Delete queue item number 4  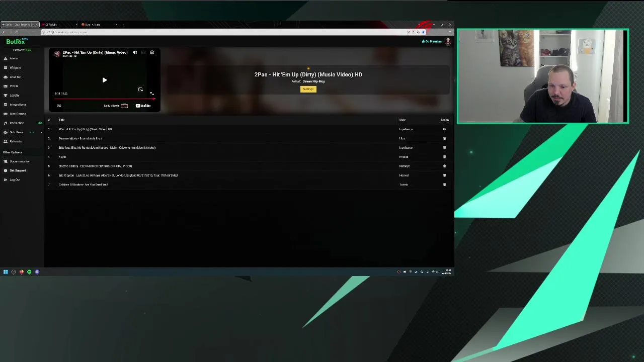444,157
